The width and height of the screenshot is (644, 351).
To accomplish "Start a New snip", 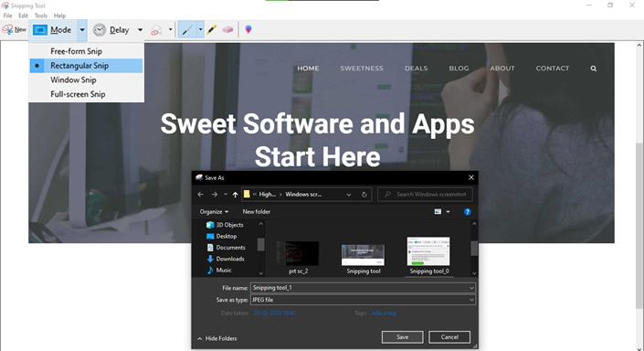I will pyautogui.click(x=14, y=29).
